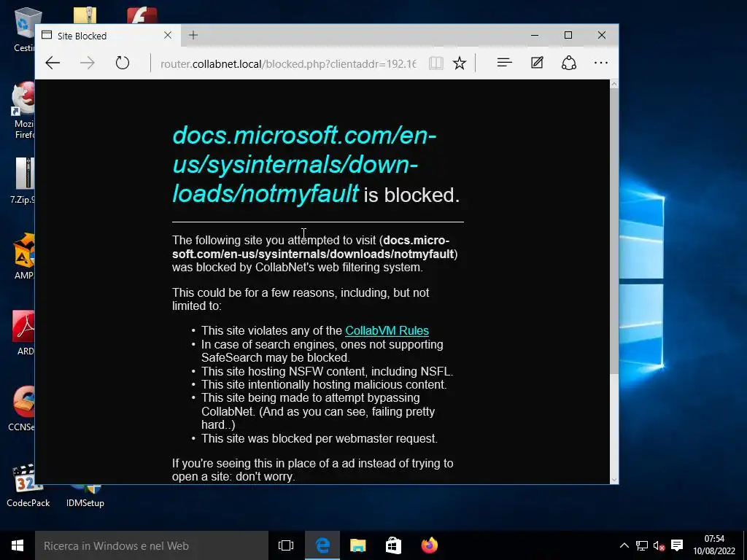This screenshot has width=747, height=560.
Task: Open a new tab with plus button
Action: (193, 35)
